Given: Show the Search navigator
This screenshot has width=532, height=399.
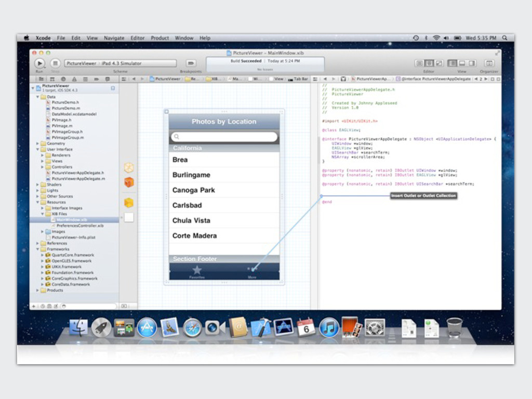Looking at the screenshot, I should pyautogui.click(x=63, y=79).
